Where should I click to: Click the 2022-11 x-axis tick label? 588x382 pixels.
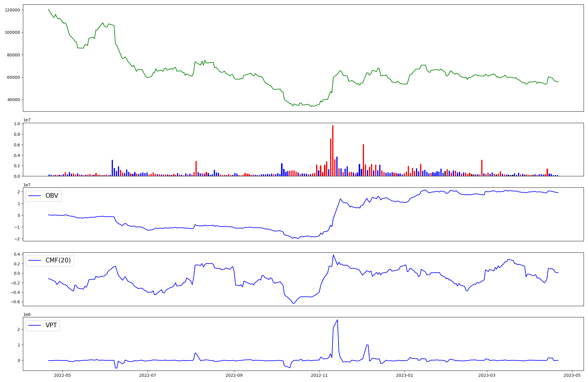click(319, 375)
